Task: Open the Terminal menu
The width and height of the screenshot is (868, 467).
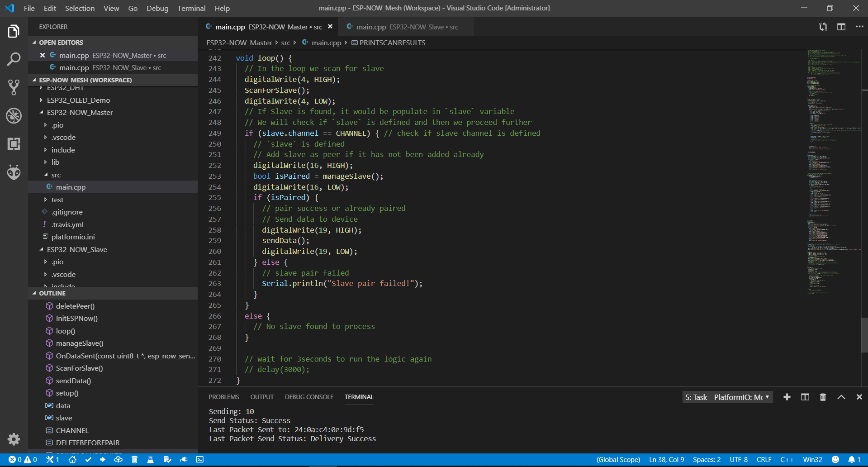Action: [191, 8]
